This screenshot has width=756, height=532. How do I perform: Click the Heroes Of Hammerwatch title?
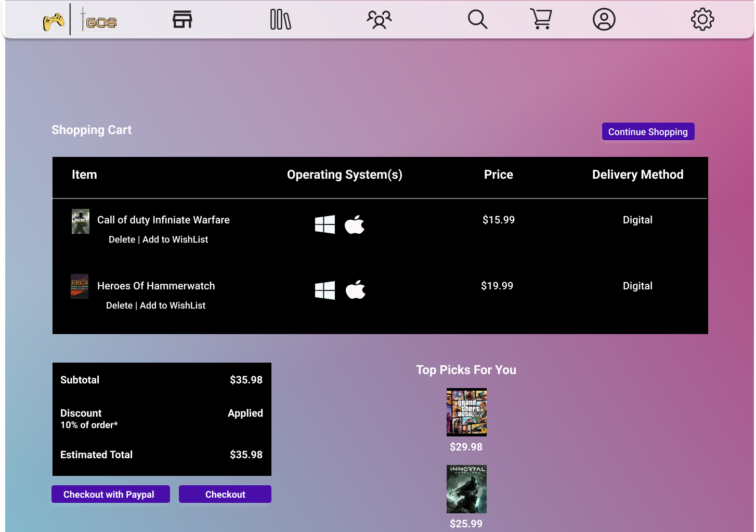[156, 286]
